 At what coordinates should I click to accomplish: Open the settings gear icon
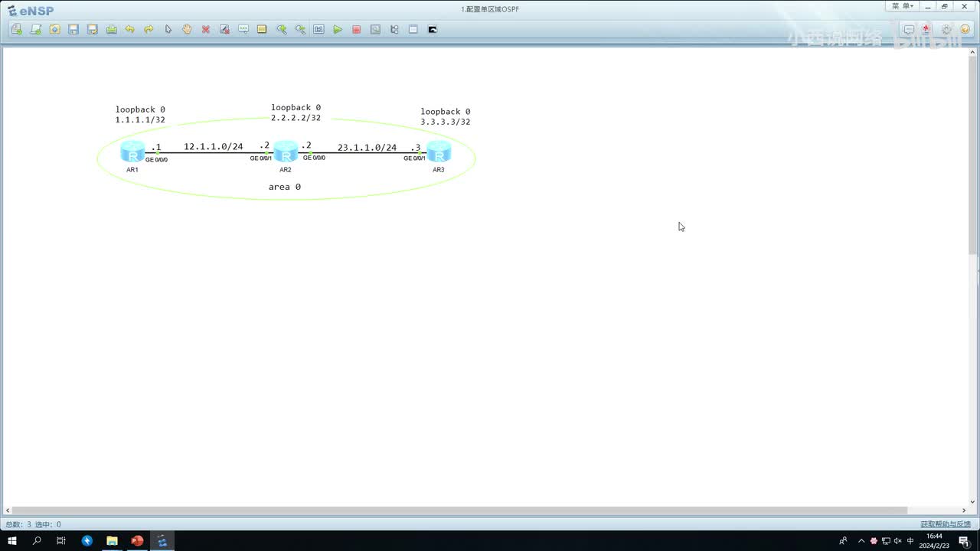946,29
